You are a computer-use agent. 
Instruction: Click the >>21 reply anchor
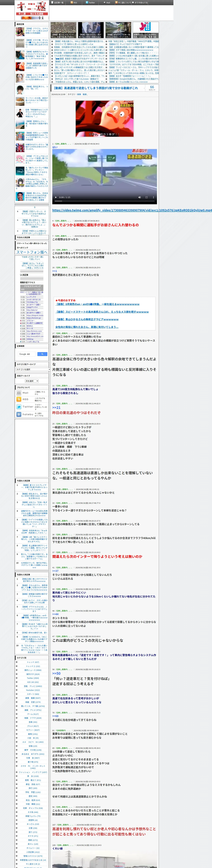pyautogui.click(x=57, y=407)
